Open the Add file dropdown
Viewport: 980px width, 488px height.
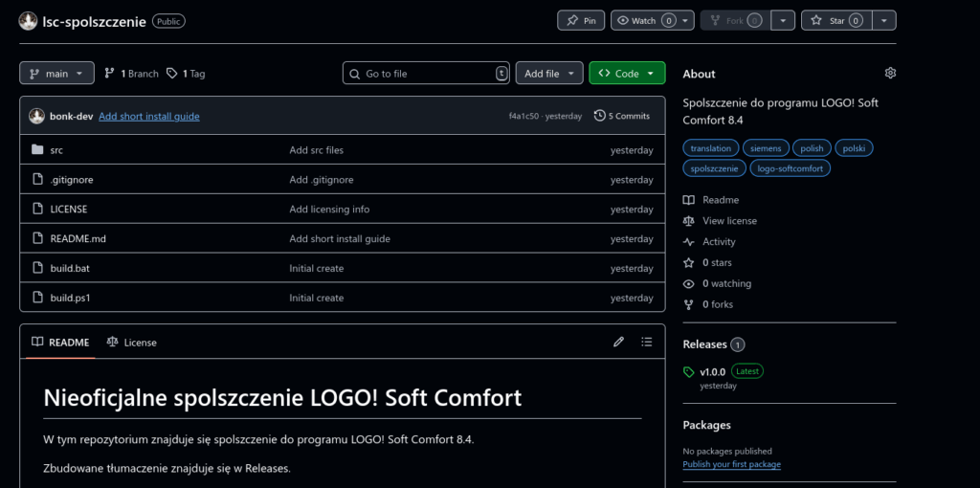click(x=548, y=73)
